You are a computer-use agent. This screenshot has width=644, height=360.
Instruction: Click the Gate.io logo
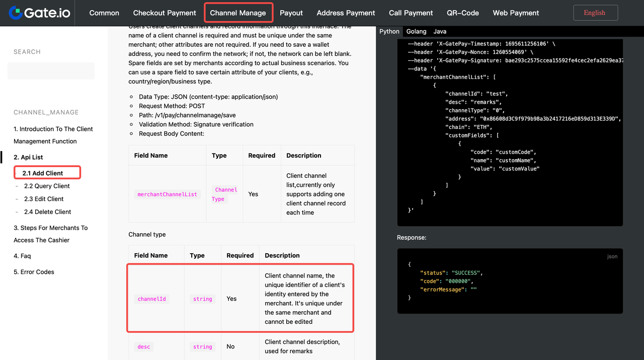point(39,13)
